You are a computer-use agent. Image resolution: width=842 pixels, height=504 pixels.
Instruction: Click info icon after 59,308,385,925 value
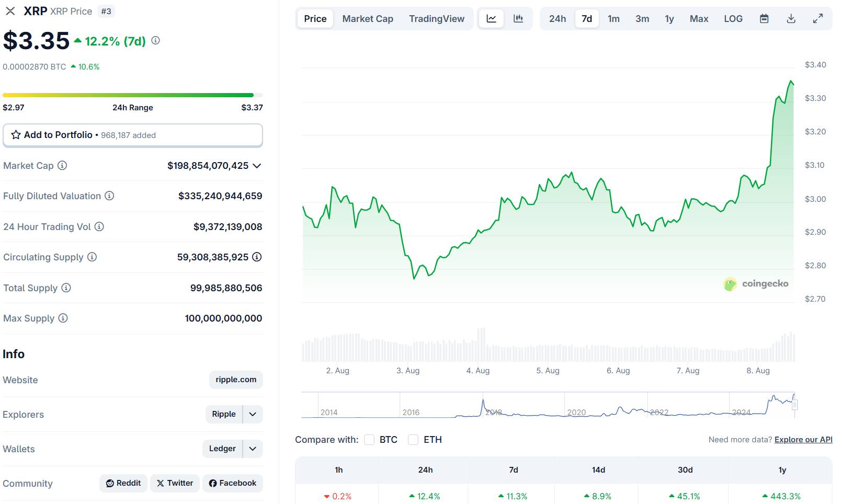click(257, 257)
